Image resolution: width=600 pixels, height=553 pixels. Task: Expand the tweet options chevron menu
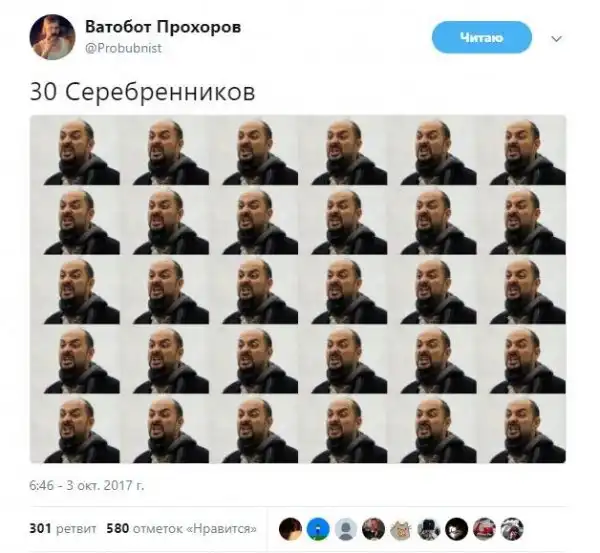(556, 39)
